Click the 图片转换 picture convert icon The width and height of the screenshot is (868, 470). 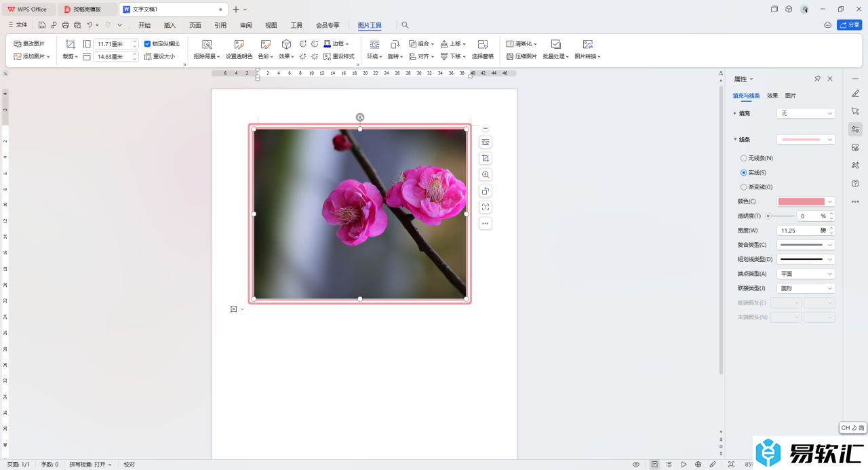(587, 44)
